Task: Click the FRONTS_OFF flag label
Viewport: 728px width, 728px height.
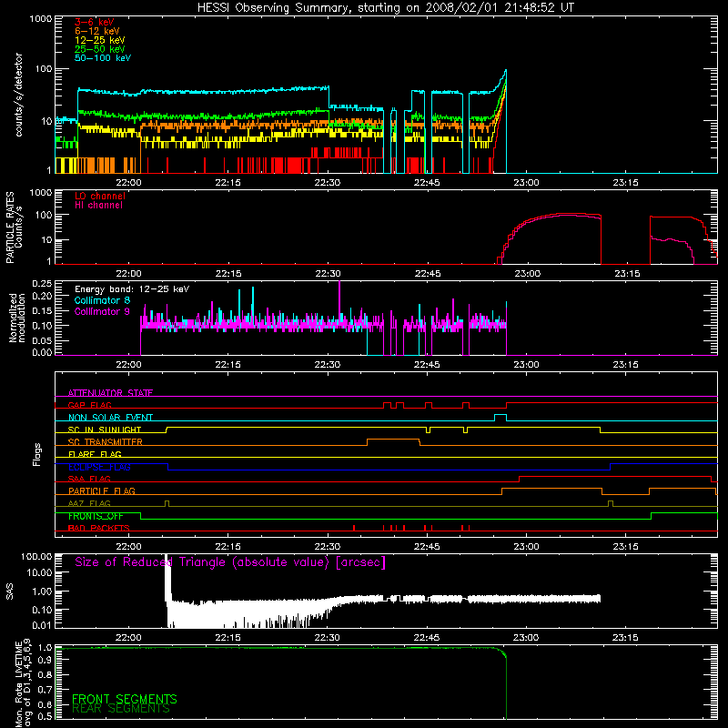Action: pos(96,516)
